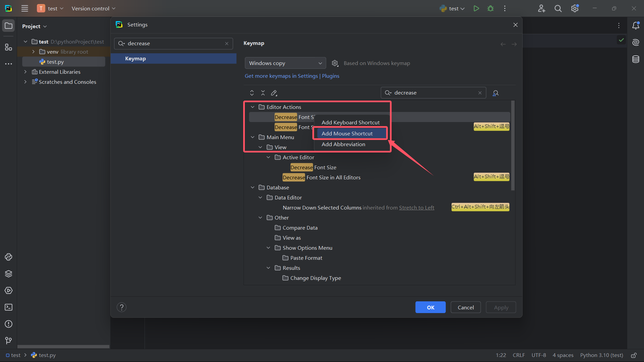Viewport: 644px width, 362px height.
Task: Choose Add Keyboard Shortcut menu entry
Action: pyautogui.click(x=351, y=123)
